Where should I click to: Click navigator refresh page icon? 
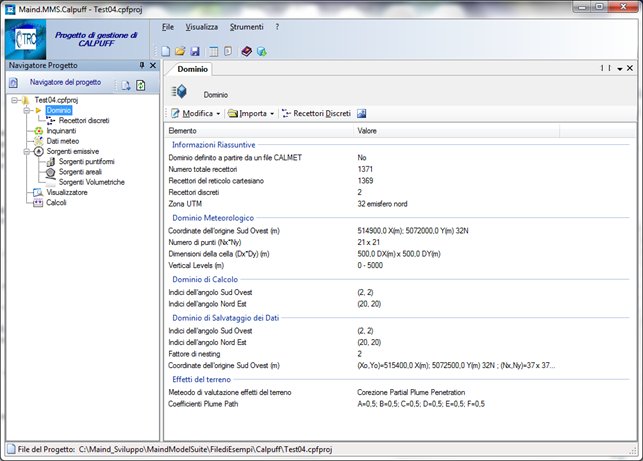pos(141,85)
